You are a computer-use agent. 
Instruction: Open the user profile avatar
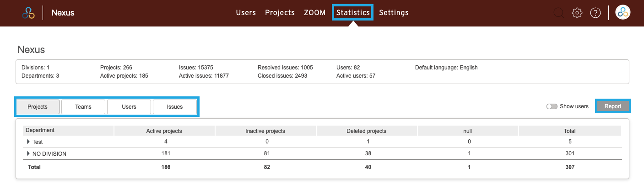[623, 13]
